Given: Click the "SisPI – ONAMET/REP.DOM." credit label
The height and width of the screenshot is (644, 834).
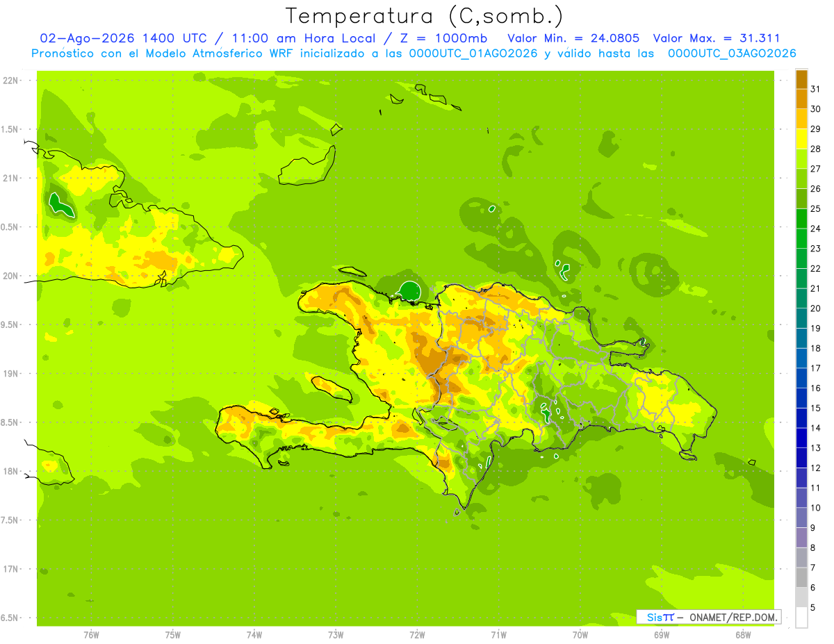Looking at the screenshot, I should pyautogui.click(x=708, y=617).
